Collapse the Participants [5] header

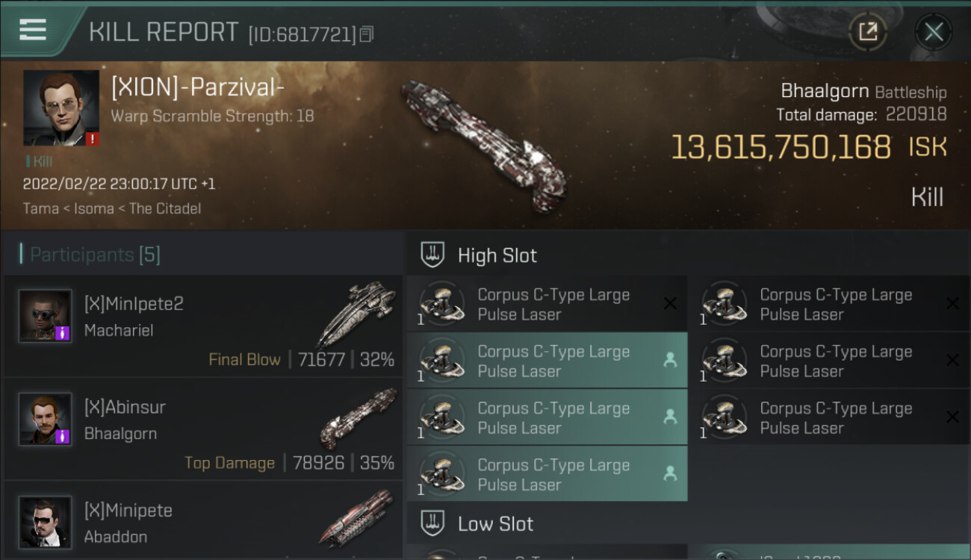[x=95, y=255]
